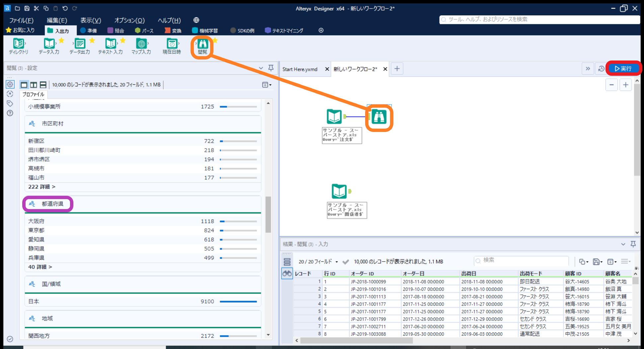Open the プロファイル tab in browse settings
Viewport: 644px width, 349px height.
(x=33, y=94)
